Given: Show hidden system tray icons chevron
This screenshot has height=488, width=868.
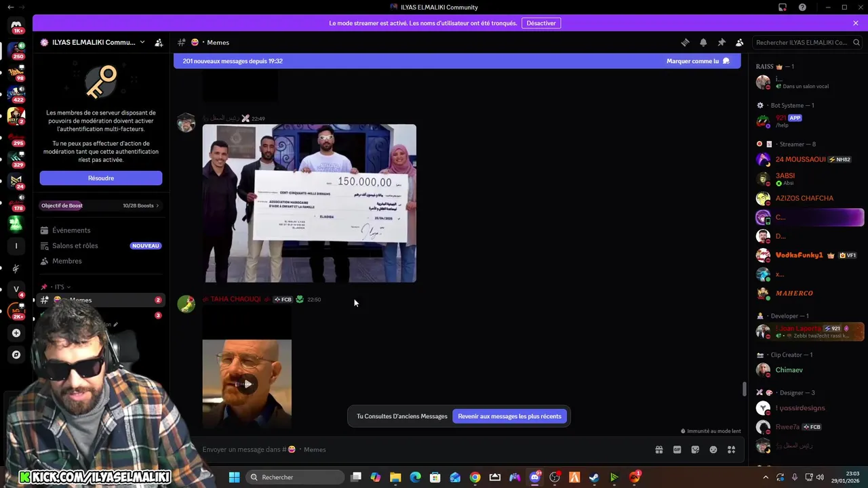Looking at the screenshot, I should [x=766, y=477].
